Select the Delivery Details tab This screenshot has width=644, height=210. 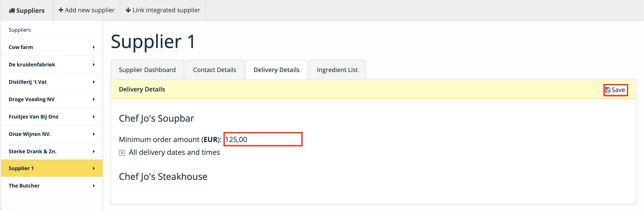click(277, 70)
